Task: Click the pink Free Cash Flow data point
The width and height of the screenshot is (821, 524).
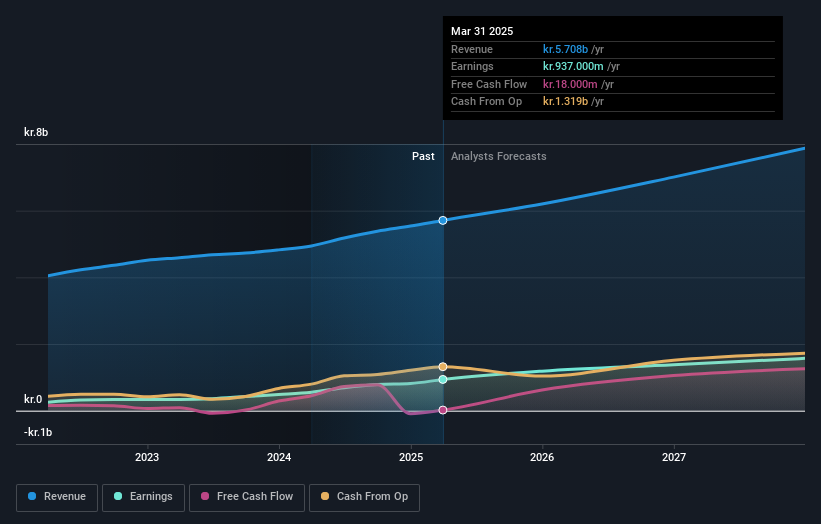Action: [x=443, y=410]
